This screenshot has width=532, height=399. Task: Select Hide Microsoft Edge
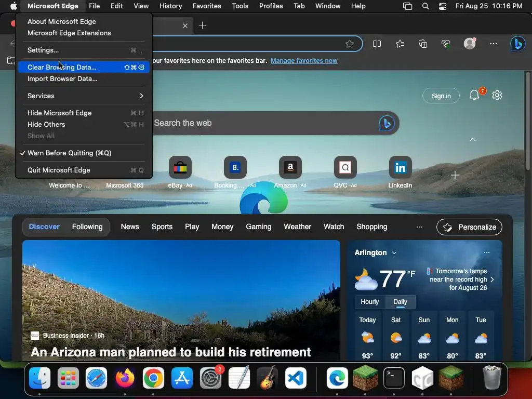click(84, 113)
